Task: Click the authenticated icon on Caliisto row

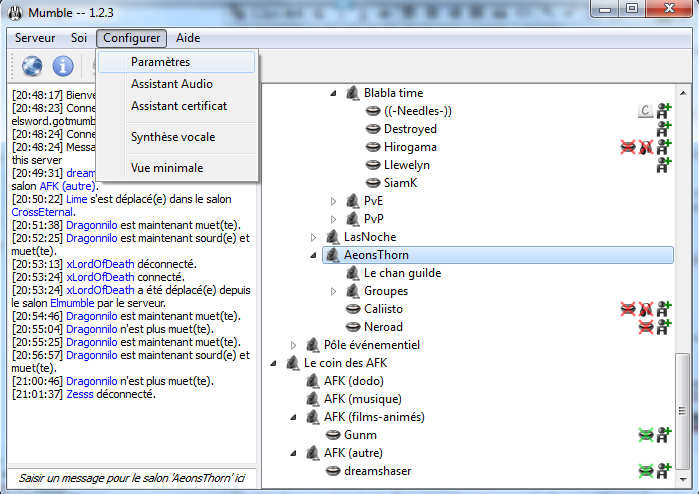Action: click(664, 309)
